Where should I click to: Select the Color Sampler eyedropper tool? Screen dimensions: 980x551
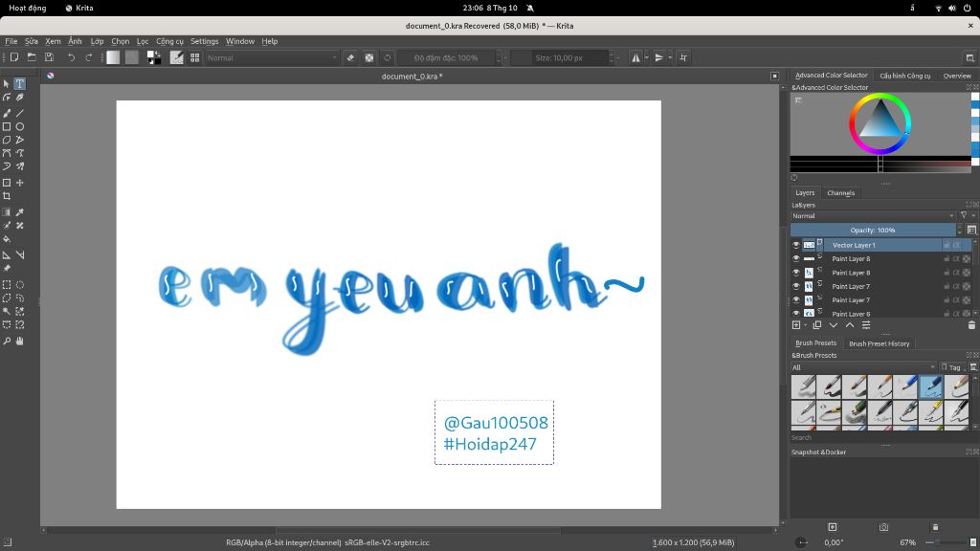point(20,212)
